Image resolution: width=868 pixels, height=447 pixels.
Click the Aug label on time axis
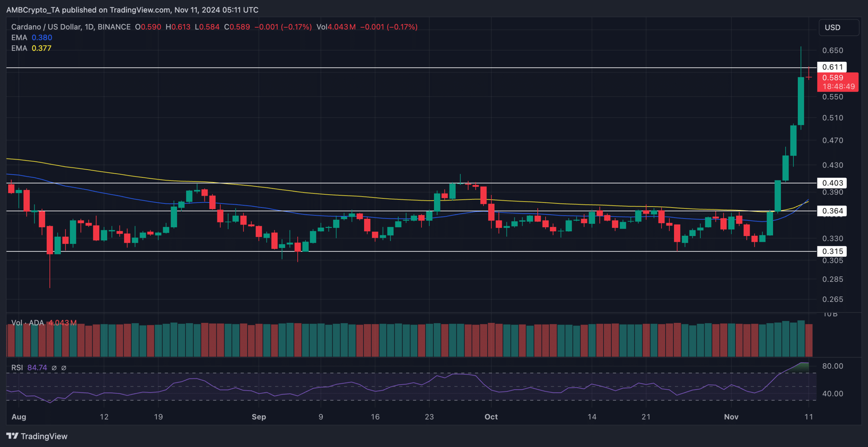tap(19, 417)
